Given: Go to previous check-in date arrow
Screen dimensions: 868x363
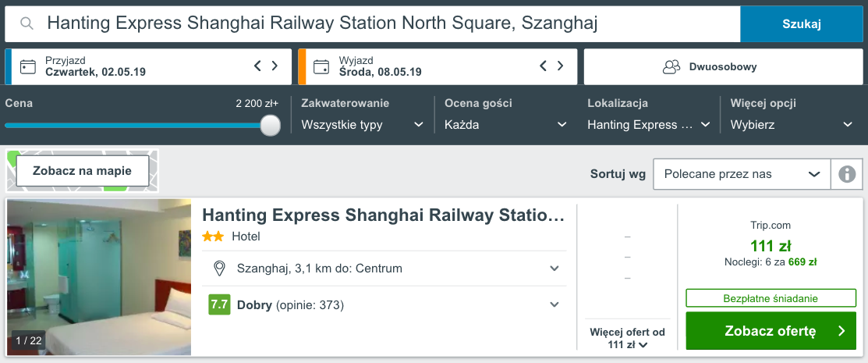Looking at the screenshot, I should [257, 66].
